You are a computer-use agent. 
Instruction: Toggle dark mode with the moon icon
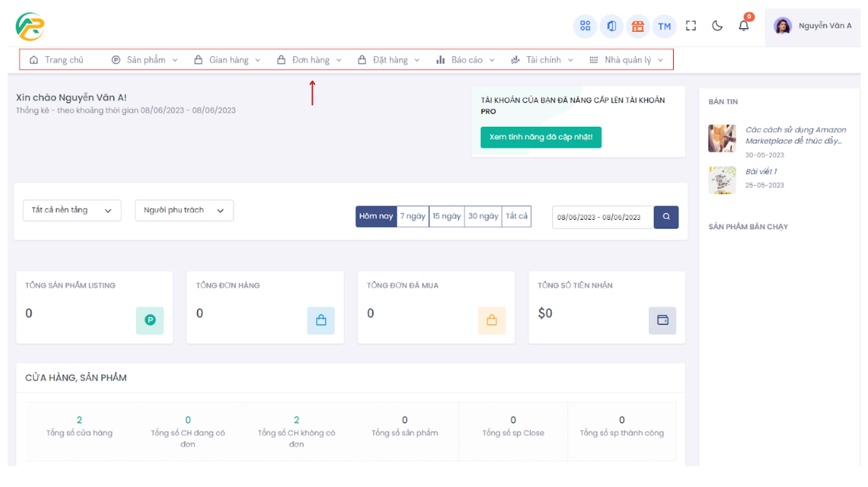click(717, 25)
